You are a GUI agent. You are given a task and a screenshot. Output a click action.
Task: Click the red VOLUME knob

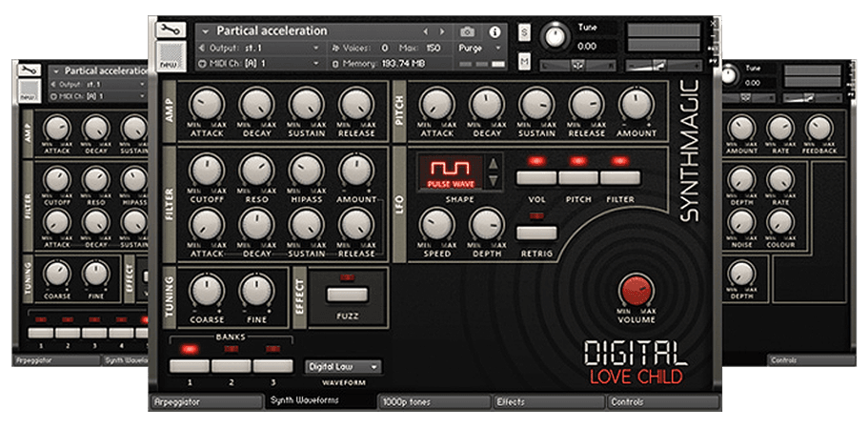[636, 291]
